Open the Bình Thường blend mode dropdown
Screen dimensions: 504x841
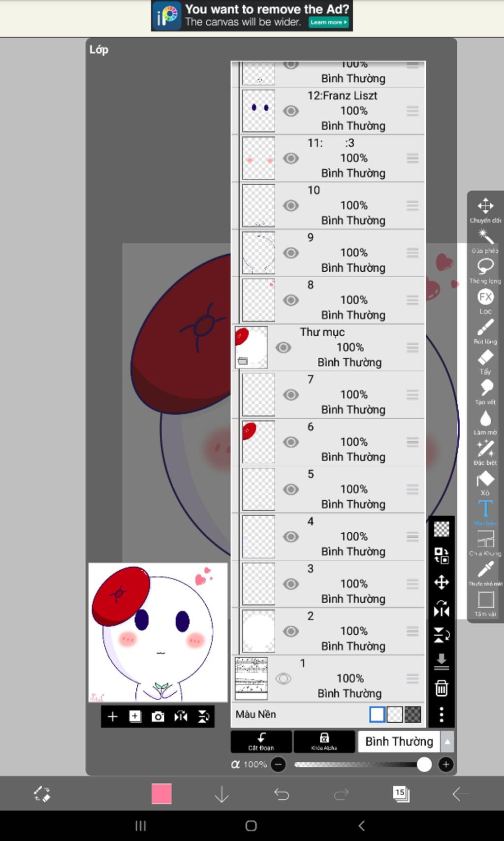click(x=399, y=742)
